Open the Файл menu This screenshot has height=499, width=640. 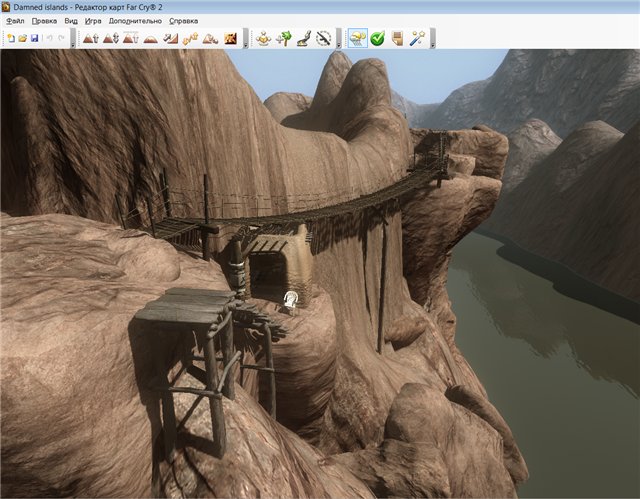(x=15, y=21)
